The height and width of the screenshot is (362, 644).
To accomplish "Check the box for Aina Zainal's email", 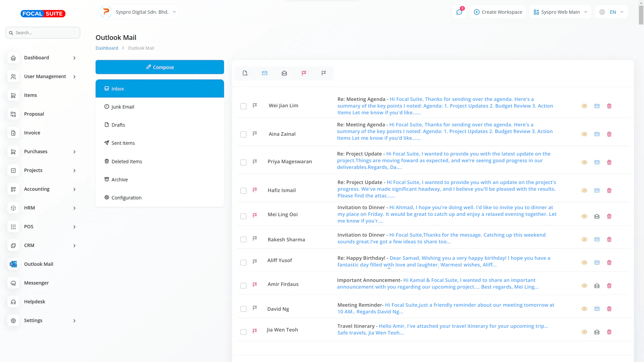I will point(244,134).
